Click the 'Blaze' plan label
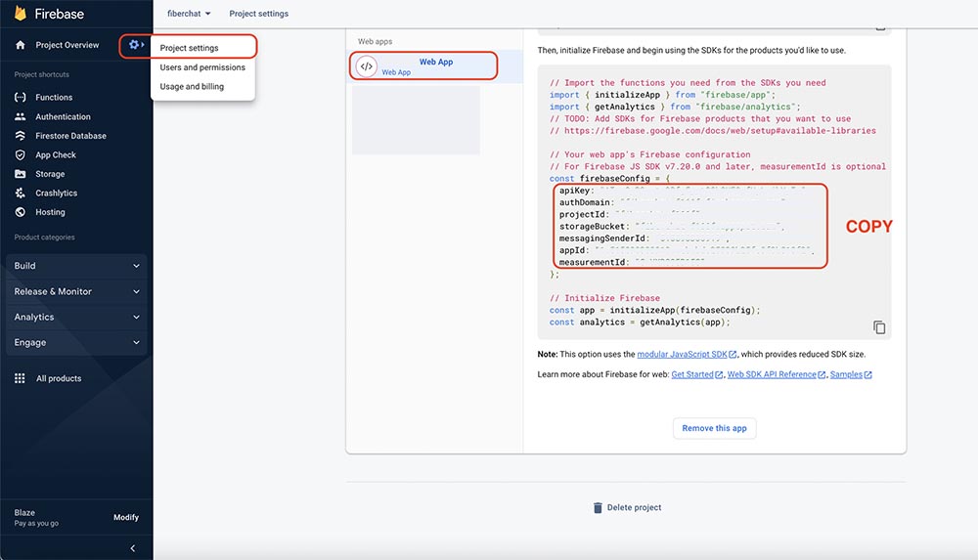The width and height of the screenshot is (978, 560). [24, 513]
